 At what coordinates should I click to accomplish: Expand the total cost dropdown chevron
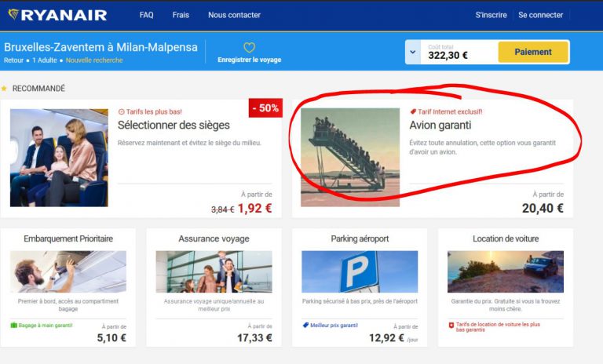tap(412, 52)
